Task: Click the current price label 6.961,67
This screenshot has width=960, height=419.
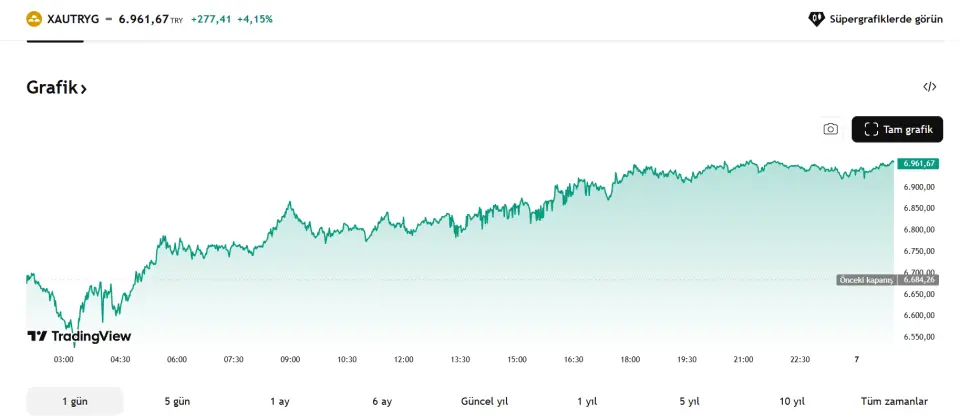Action: point(917,163)
